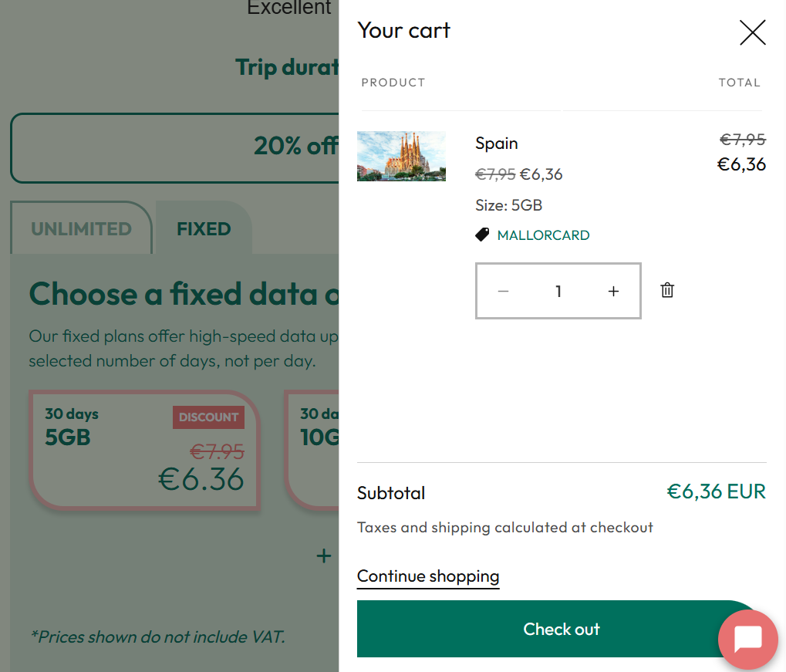Click the Spain product title link
786x672 pixels.
click(x=496, y=144)
